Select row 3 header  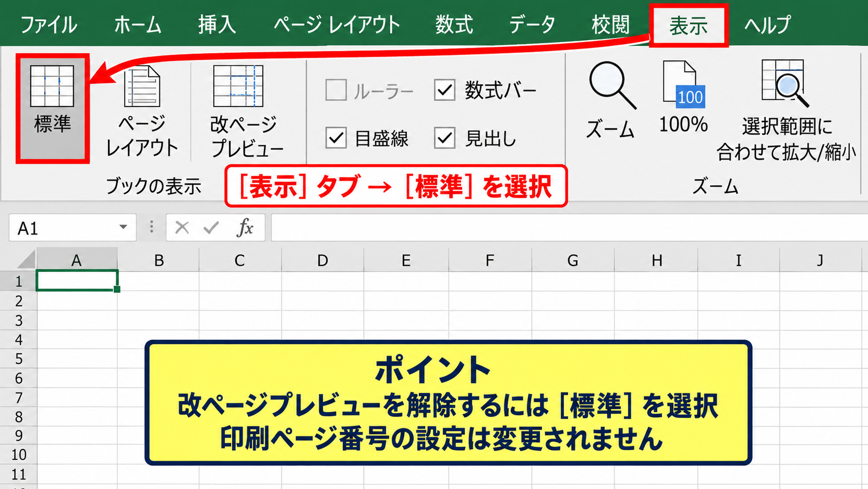point(19,320)
